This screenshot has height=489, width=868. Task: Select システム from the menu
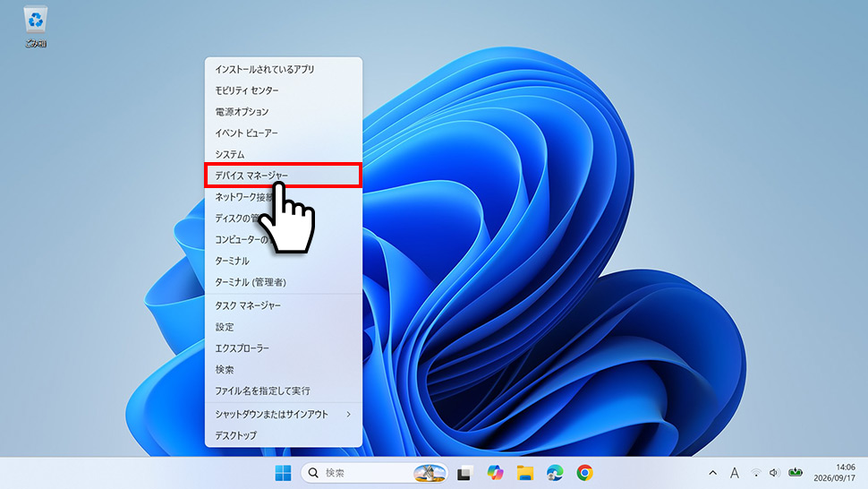point(284,155)
